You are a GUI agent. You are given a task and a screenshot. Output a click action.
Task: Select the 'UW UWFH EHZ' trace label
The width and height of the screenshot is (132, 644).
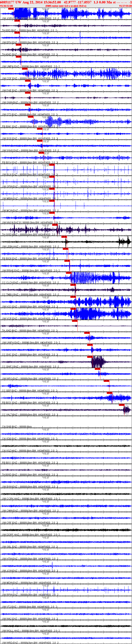pyautogui.click(x=31, y=342)
